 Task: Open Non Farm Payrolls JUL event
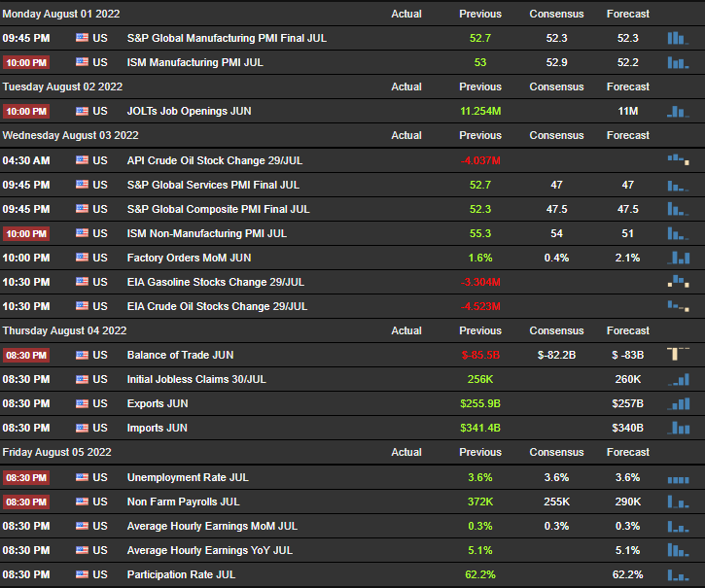click(183, 502)
